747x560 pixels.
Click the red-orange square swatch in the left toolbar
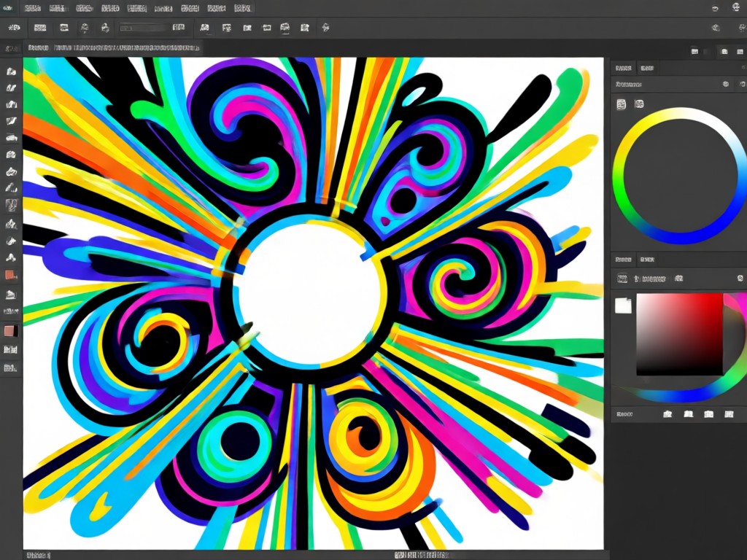point(10,275)
